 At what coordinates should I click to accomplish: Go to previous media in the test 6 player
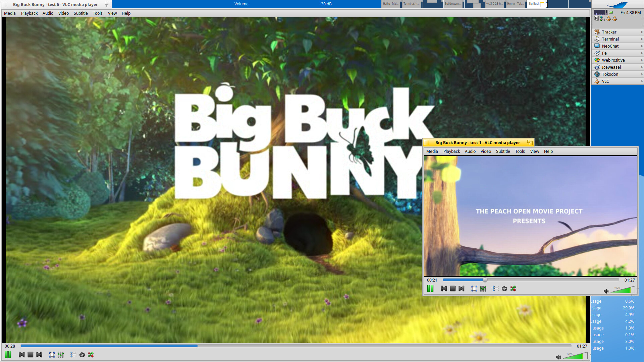[x=21, y=355]
